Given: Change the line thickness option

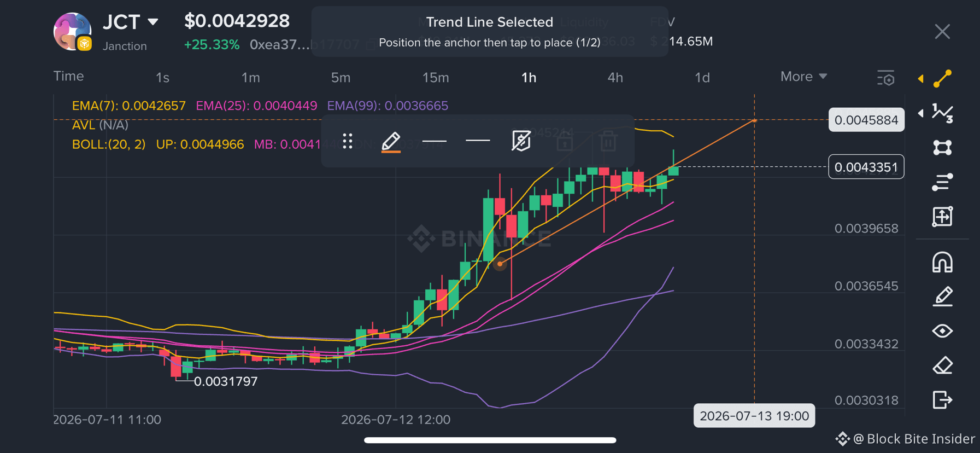Looking at the screenshot, I should point(435,141).
